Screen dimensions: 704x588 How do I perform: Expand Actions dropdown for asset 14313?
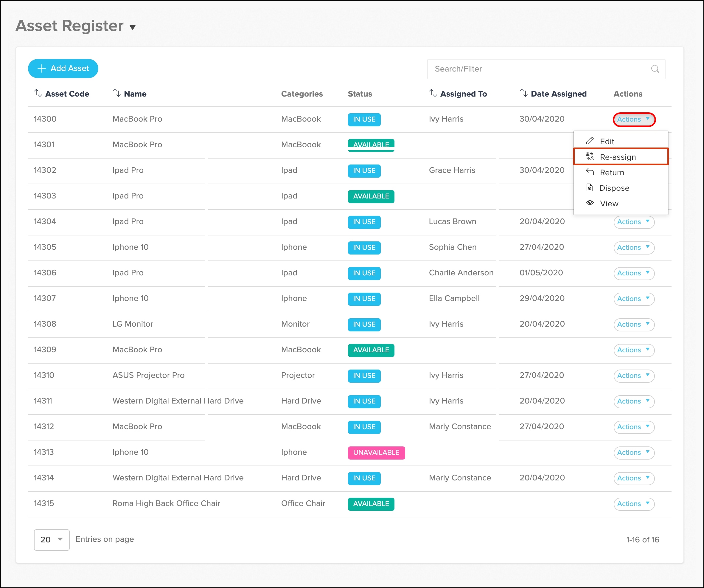[633, 452]
